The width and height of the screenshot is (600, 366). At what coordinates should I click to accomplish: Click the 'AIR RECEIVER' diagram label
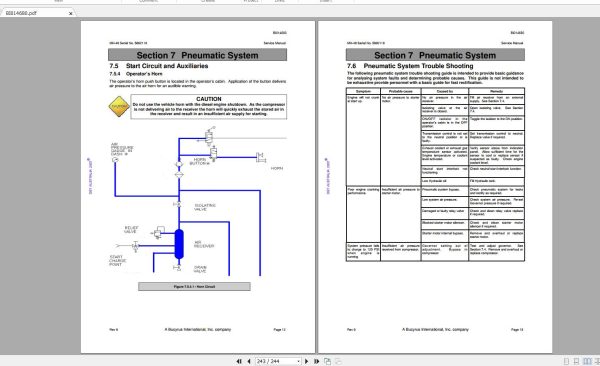tap(204, 244)
